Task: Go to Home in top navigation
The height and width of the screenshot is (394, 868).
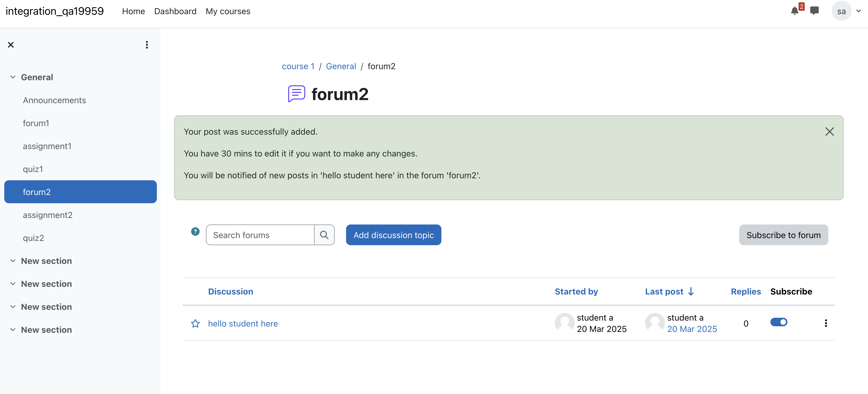Action: 133,11
